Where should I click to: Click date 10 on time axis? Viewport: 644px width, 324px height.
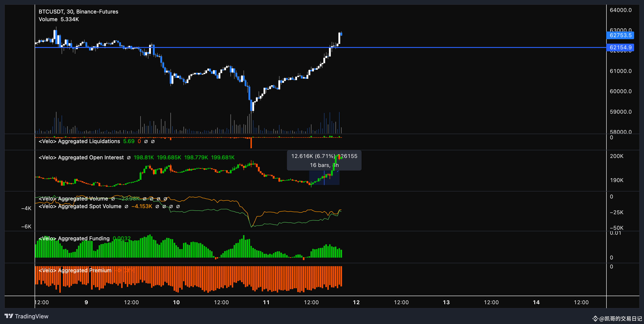pyautogui.click(x=176, y=302)
